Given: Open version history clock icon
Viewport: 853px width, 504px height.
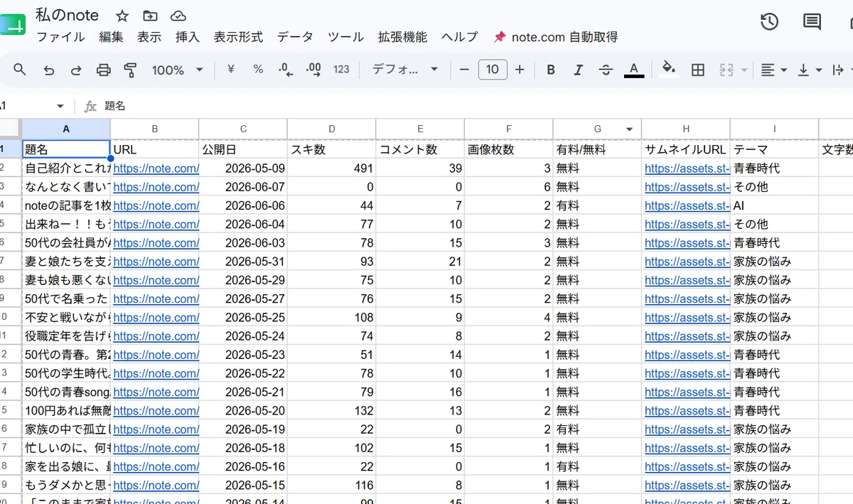Looking at the screenshot, I should (769, 22).
